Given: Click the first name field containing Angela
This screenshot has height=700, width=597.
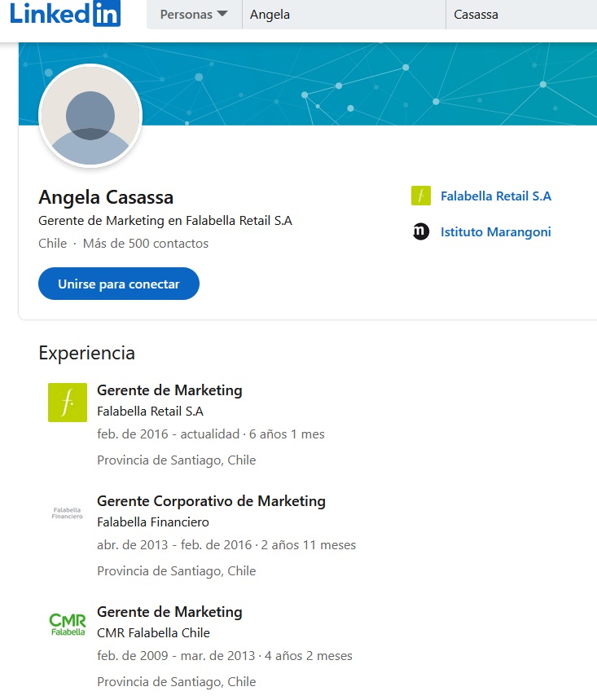Looking at the screenshot, I should 344,15.
